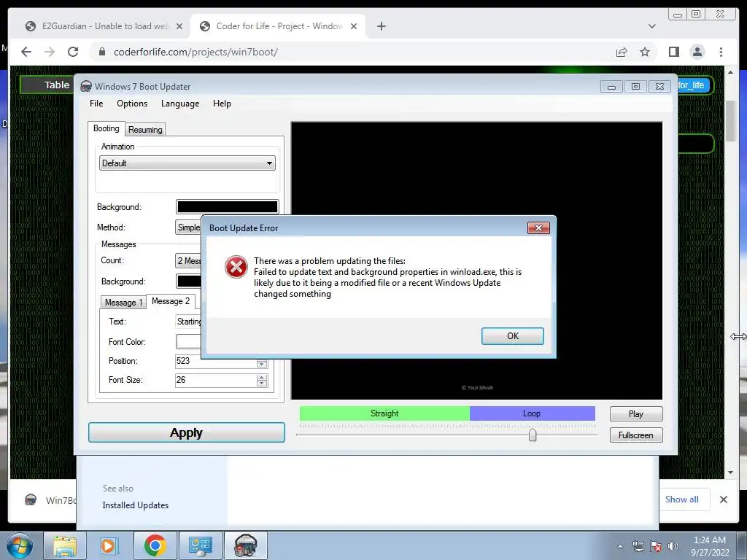Open Windows Media Player from taskbar
This screenshot has height=560, width=747.
pyautogui.click(x=108, y=545)
